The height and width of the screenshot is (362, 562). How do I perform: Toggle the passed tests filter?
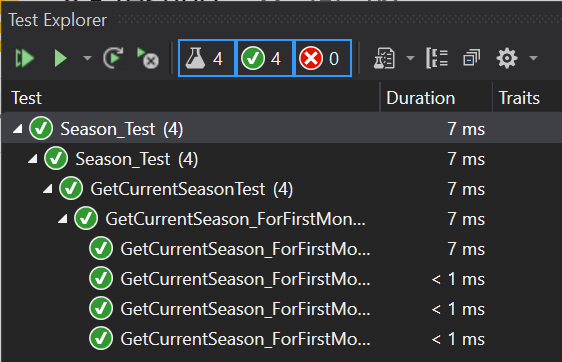coord(264,58)
